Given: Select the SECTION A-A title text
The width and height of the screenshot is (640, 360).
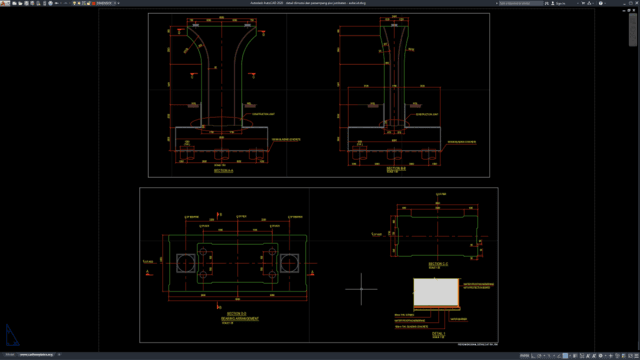Looking at the screenshot, I should [224, 171].
